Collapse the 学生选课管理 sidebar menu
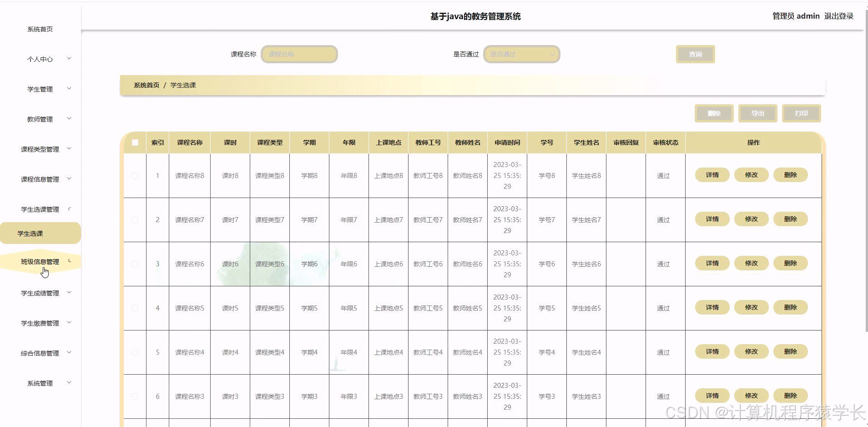 pyautogui.click(x=40, y=209)
